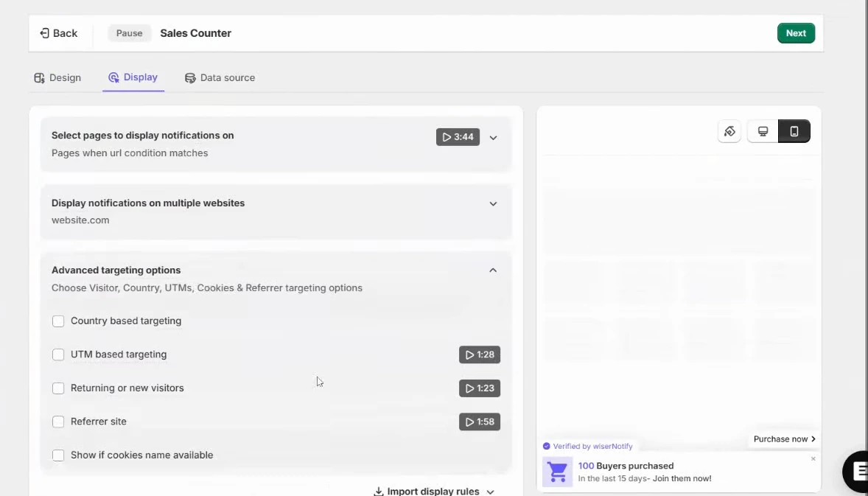Close the preview notification popup
868x496 pixels.
813,459
